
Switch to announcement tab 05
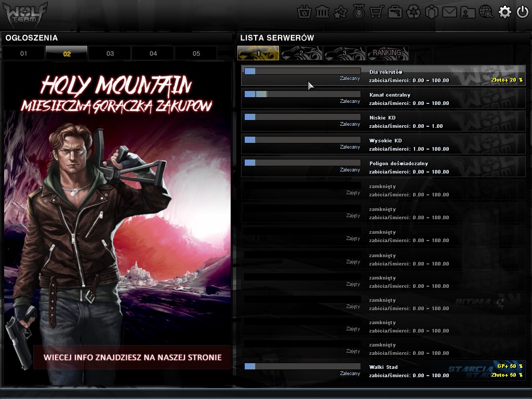[196, 54]
